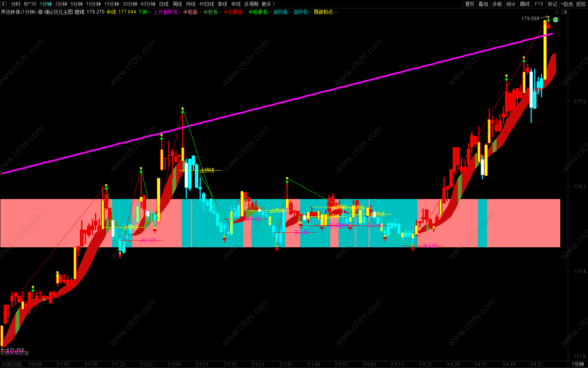Toggle the side panel icon near diamond
588x368 pixels.
click(x=564, y=12)
